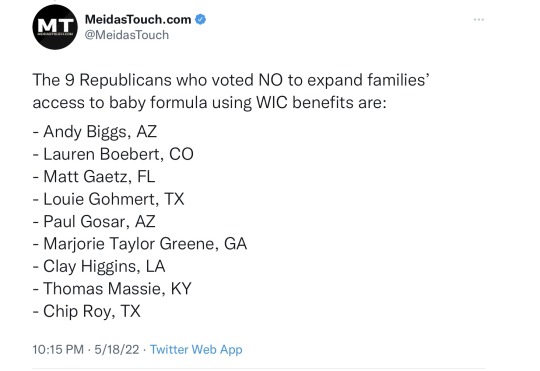Click the MT letters in the logo

(x=55, y=25)
